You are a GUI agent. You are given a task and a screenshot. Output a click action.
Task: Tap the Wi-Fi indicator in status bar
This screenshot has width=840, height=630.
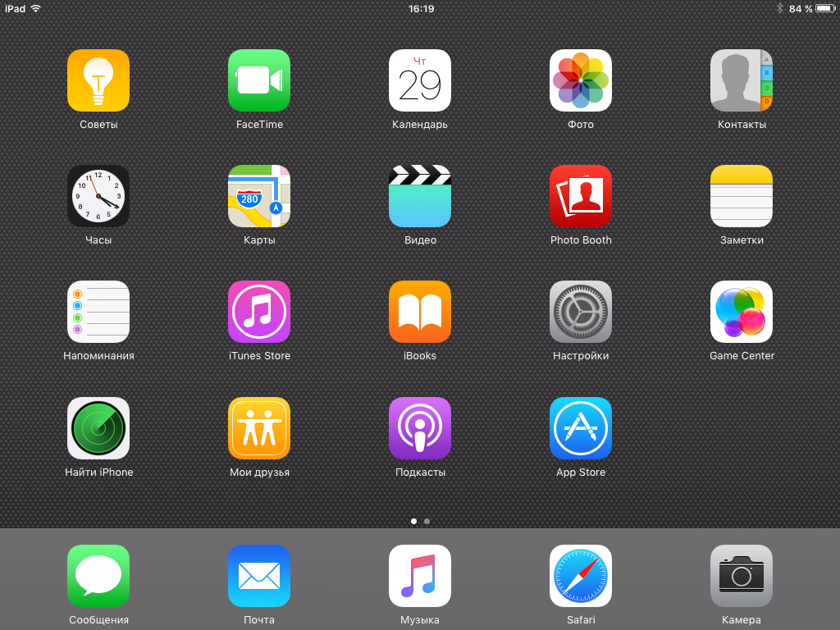click(x=36, y=8)
